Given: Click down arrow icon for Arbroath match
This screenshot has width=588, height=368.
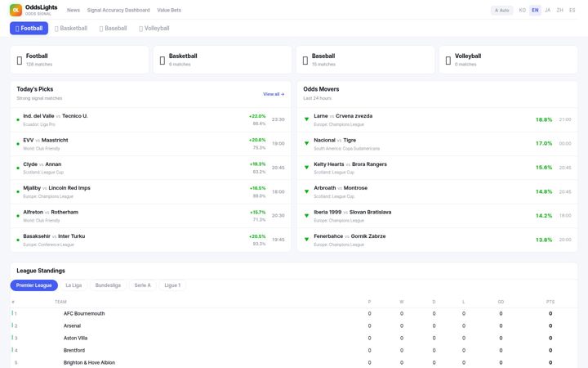Looking at the screenshot, I should click(x=306, y=191).
